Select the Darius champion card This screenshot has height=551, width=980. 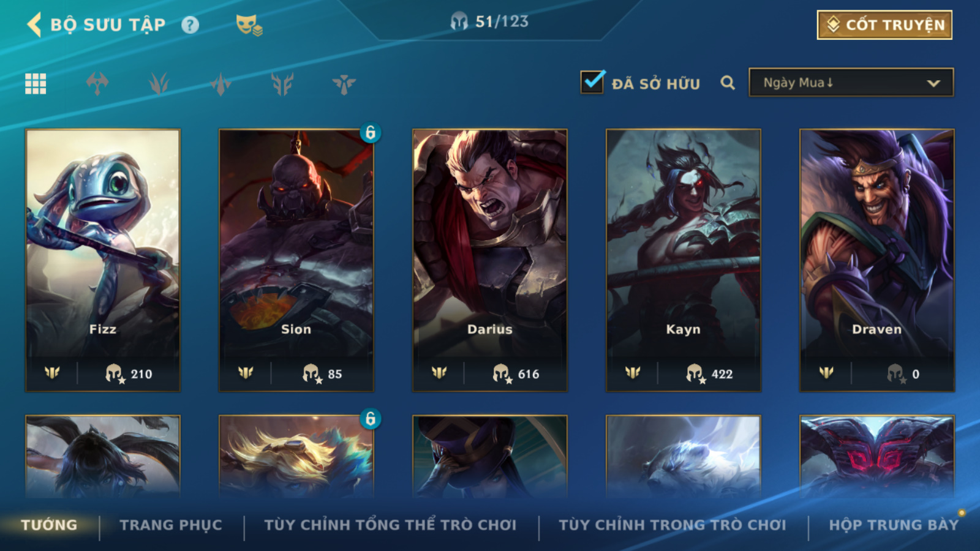click(x=490, y=260)
